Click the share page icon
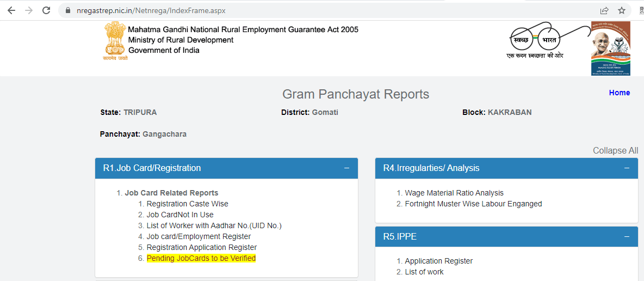 [604, 11]
